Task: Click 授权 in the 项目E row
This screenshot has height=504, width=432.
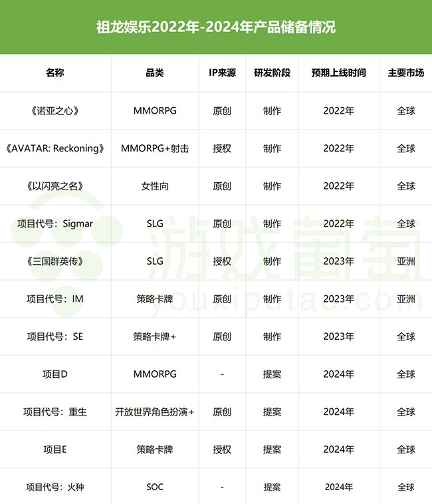Action: 222,449
